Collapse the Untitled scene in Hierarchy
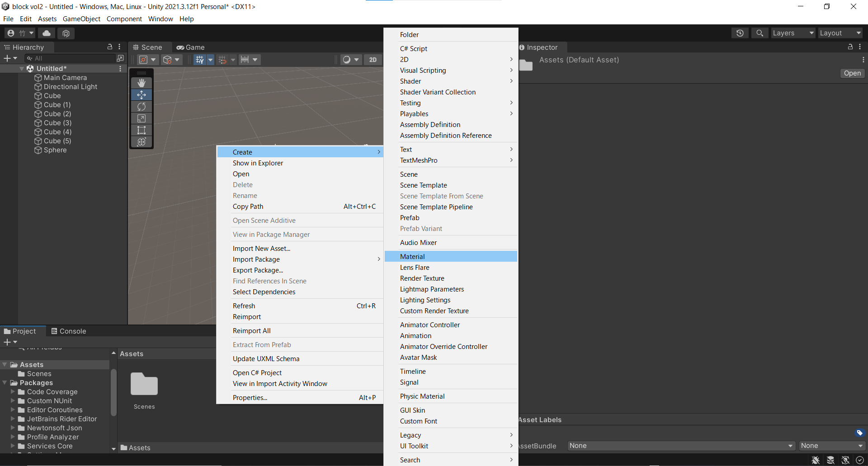The height and width of the screenshot is (466, 868). coord(22,69)
